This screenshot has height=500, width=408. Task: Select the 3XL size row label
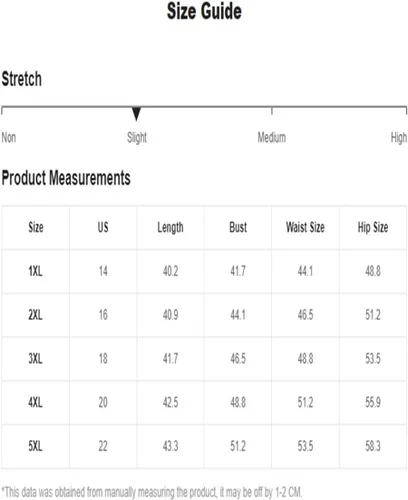coord(35,359)
